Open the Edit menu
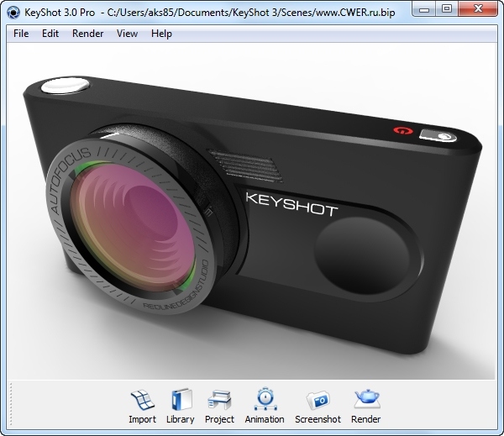The height and width of the screenshot is (436, 504). (x=50, y=34)
